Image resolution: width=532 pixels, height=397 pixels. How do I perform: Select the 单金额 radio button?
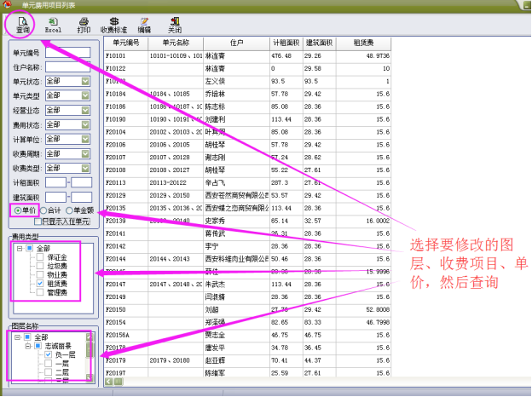69,211
